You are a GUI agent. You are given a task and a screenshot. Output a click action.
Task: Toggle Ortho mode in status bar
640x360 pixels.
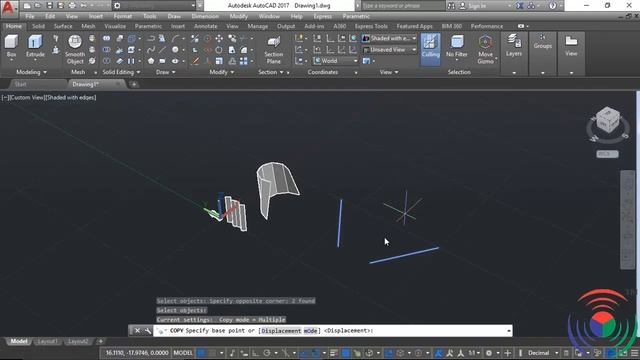tap(256, 353)
